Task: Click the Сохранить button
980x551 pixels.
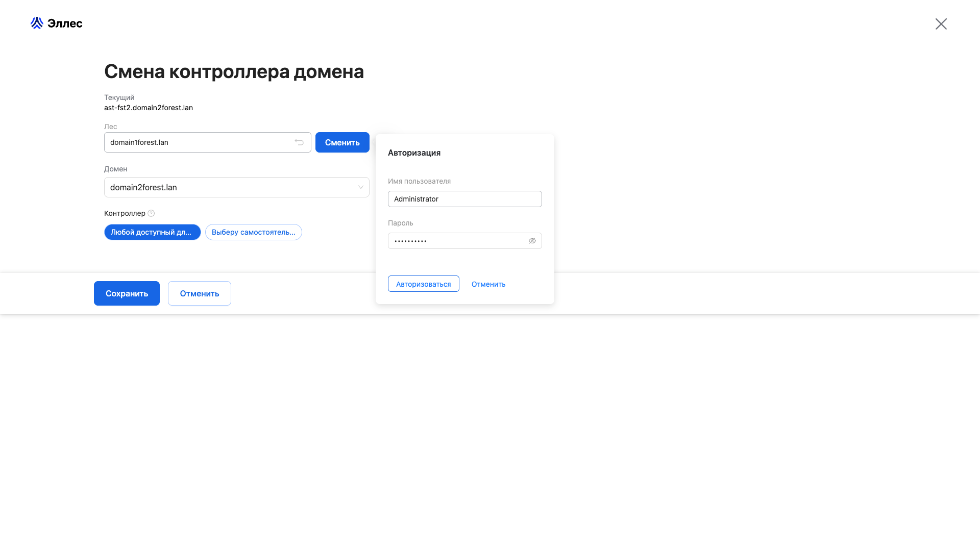Action: (x=127, y=293)
